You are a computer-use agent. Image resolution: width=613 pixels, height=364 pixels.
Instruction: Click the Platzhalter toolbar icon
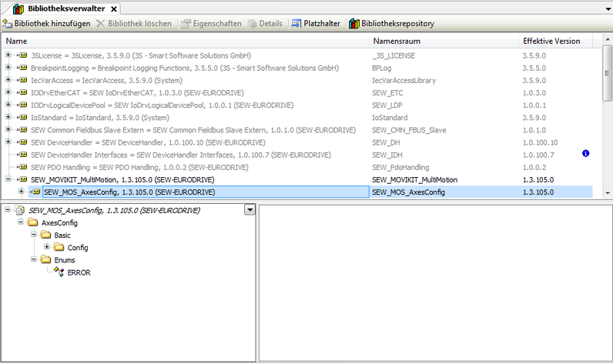tap(296, 24)
